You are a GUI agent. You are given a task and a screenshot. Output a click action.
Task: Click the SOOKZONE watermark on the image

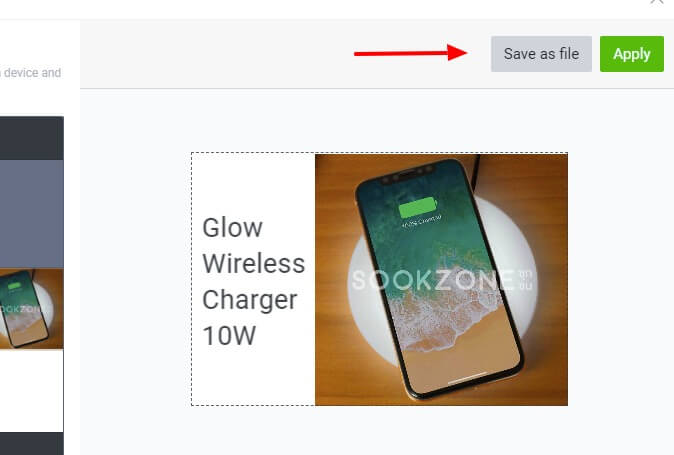point(441,280)
